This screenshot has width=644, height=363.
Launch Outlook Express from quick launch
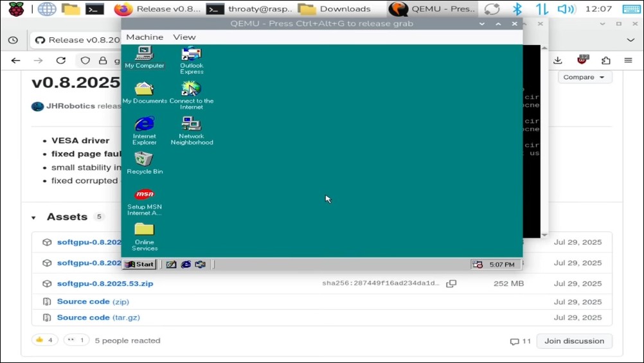pyautogui.click(x=200, y=265)
